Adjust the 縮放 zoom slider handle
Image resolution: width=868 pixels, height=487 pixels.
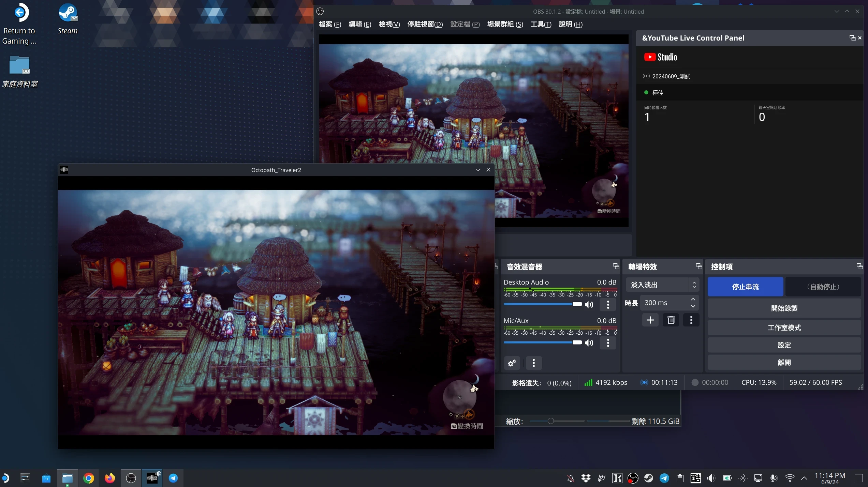click(x=550, y=421)
